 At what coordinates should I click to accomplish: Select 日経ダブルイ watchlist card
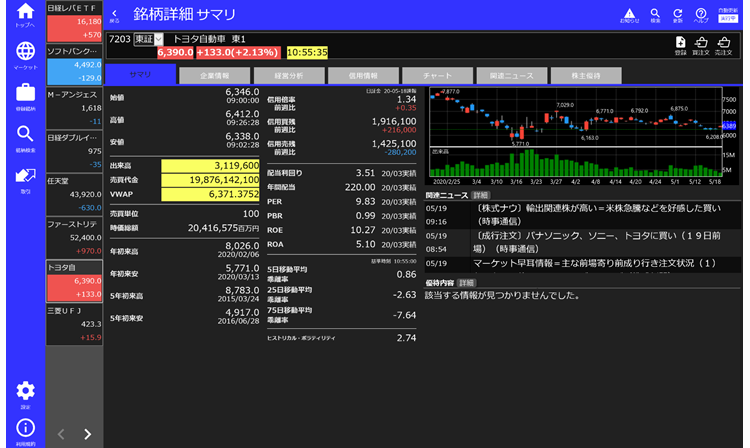74,151
